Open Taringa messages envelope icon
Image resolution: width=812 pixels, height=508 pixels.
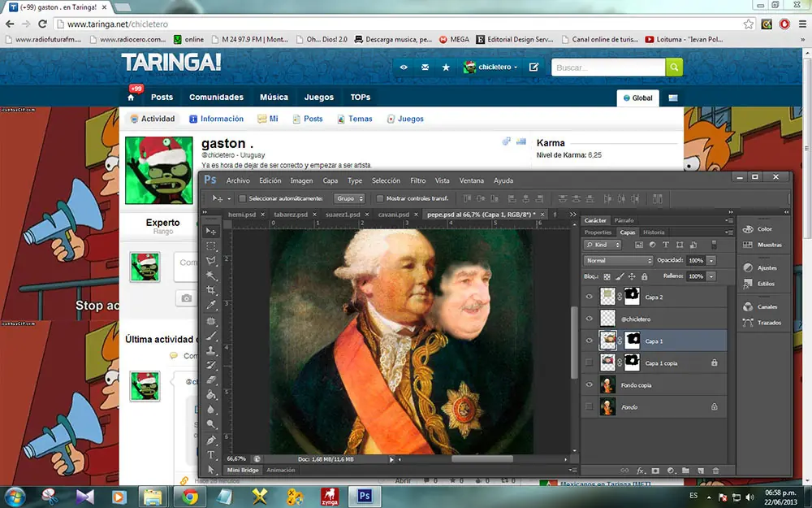pos(425,67)
